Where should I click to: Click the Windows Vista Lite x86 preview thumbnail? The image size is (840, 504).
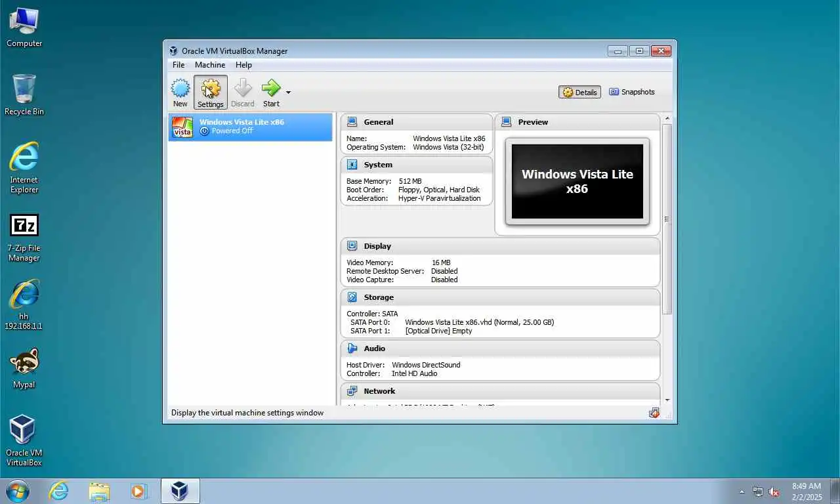(x=577, y=181)
